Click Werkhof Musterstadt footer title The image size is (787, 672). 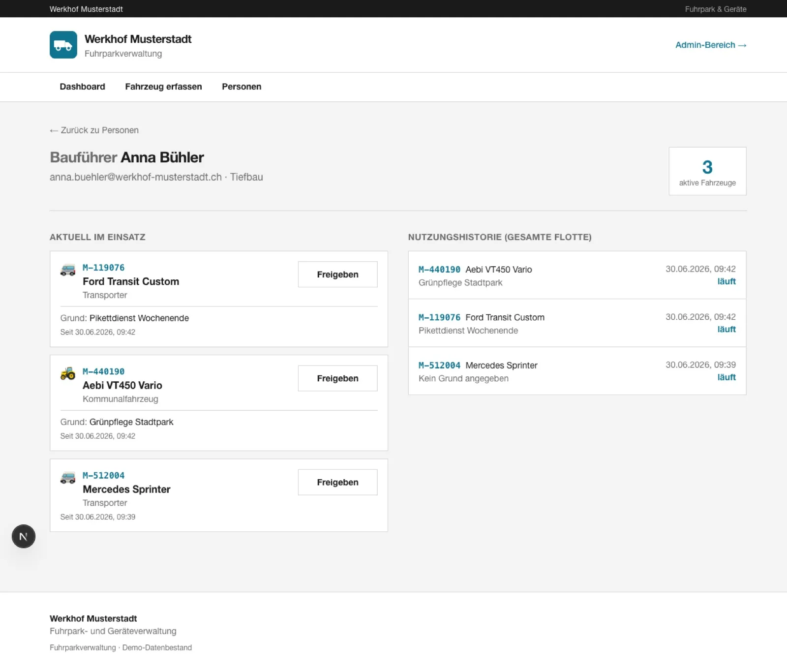(x=93, y=618)
